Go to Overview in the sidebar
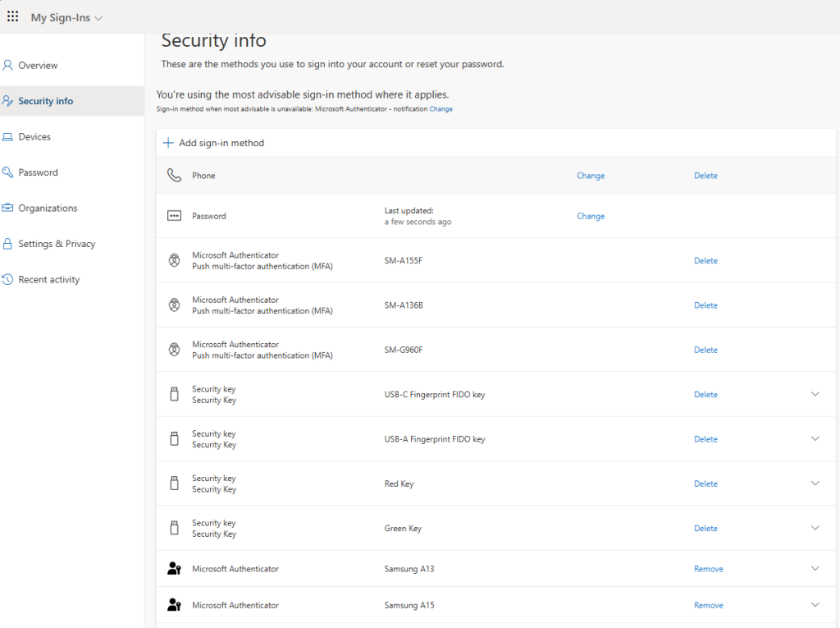 pos(72,66)
